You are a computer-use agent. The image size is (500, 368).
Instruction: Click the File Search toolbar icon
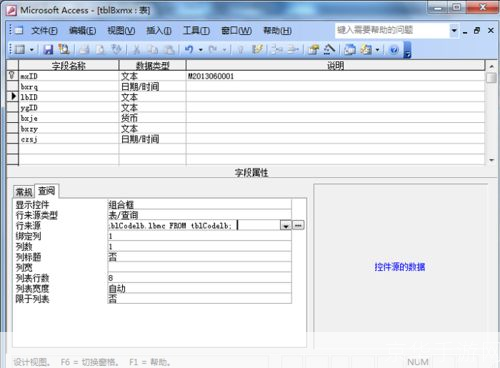click(x=64, y=49)
